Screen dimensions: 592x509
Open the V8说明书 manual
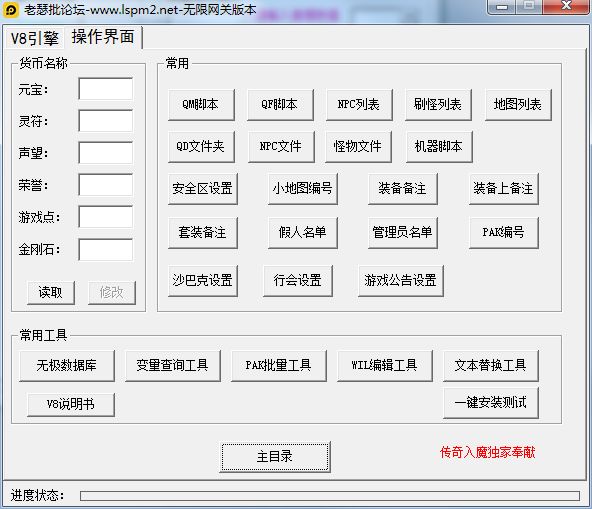[71, 404]
